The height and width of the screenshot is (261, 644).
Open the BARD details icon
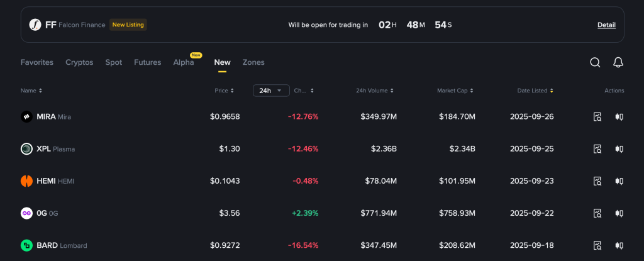click(597, 245)
